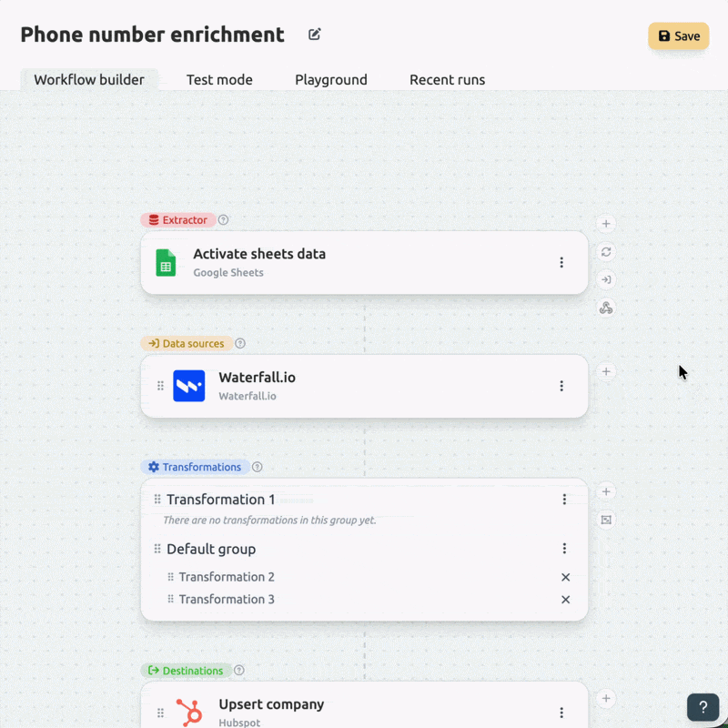The image size is (728, 728).
Task: Click the Hubspot logo on Upsert company
Action: [x=189, y=712]
